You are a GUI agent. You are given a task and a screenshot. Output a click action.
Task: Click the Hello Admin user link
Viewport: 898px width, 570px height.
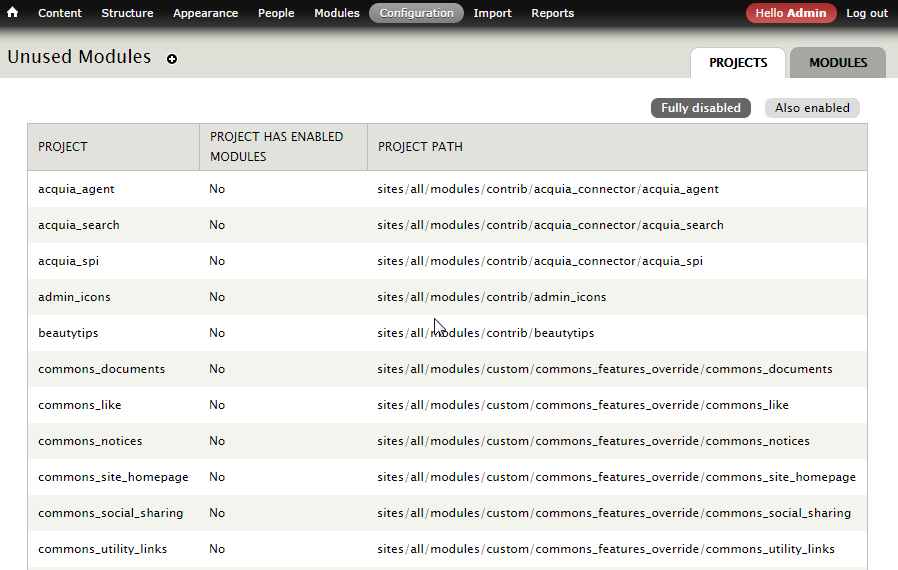(x=791, y=13)
